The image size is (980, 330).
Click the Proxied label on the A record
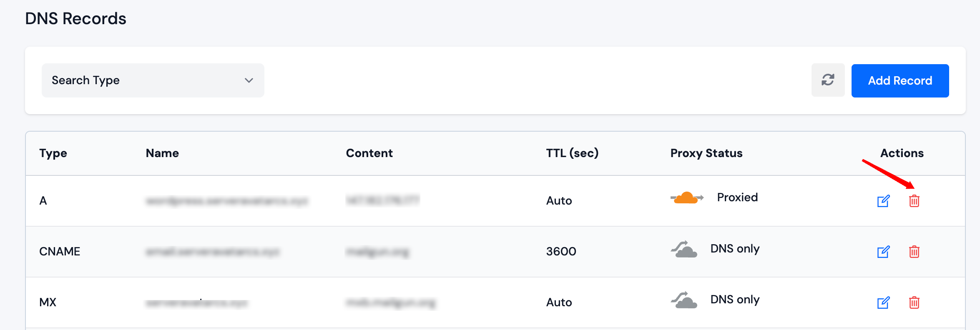click(x=737, y=197)
